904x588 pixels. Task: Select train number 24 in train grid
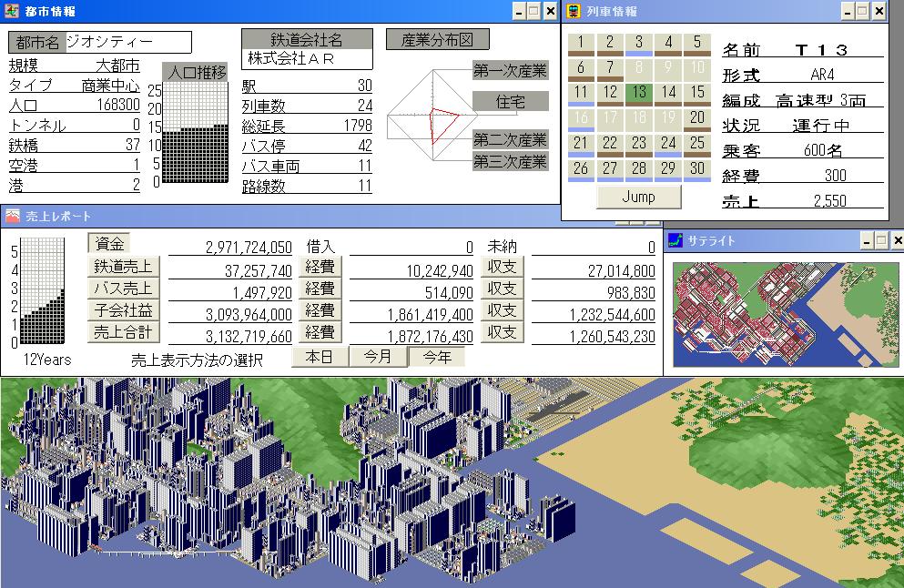coord(668,146)
